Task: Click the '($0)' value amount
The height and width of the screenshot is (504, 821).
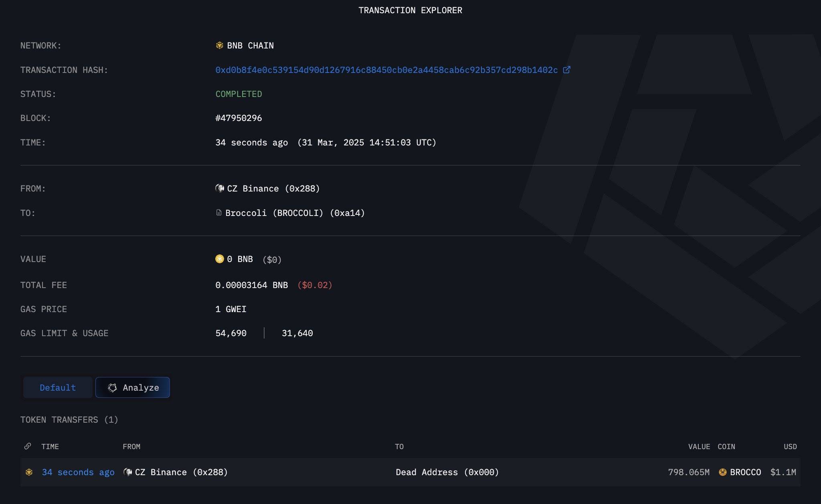Action: coord(272,260)
